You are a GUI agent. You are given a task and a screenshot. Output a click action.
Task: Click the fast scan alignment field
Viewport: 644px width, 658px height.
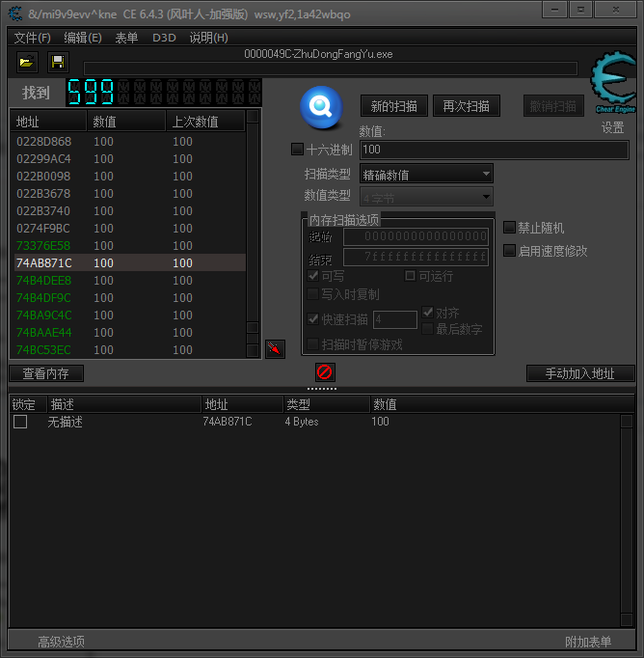tap(395, 319)
